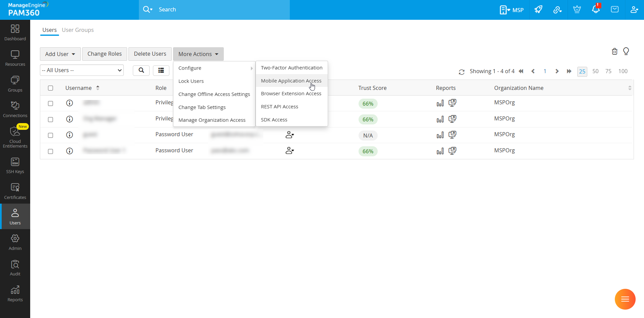Toggle the select-all users checkbox
The height and width of the screenshot is (318, 644).
pos(51,88)
